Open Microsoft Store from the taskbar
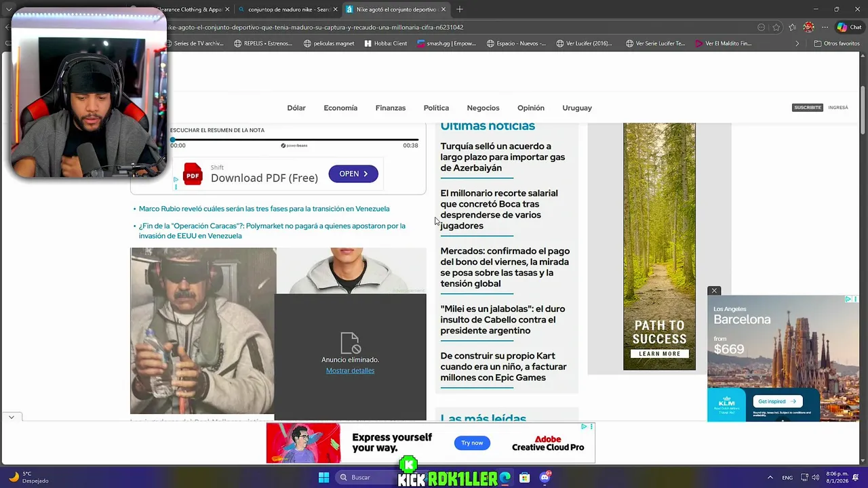Image resolution: width=868 pixels, height=488 pixels. pyautogui.click(x=524, y=477)
